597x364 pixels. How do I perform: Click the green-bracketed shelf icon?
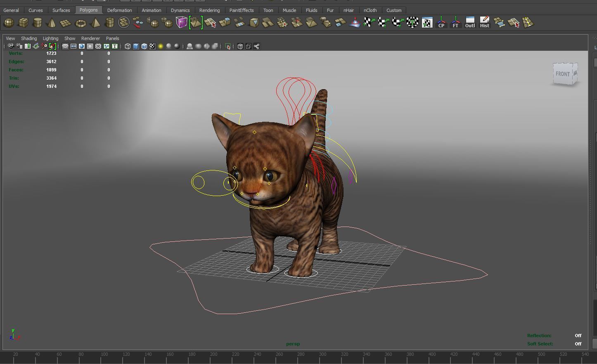pyautogui.click(x=196, y=23)
